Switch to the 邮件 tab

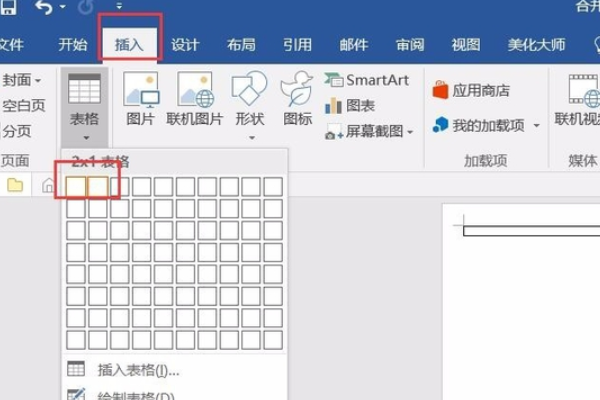click(354, 45)
